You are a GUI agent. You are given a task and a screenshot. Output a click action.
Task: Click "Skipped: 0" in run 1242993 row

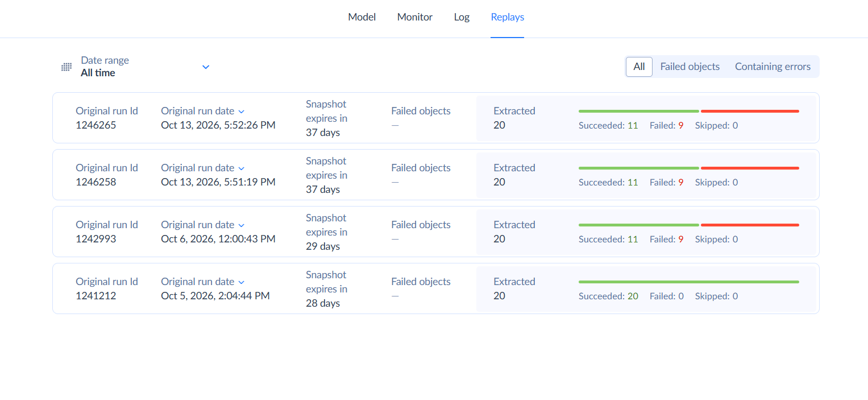[x=716, y=240]
